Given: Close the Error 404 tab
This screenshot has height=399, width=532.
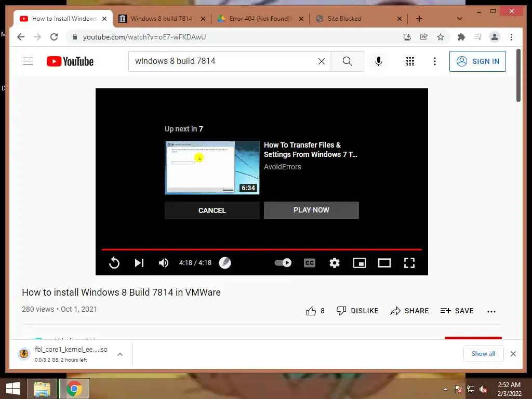Looking at the screenshot, I should tap(301, 19).
